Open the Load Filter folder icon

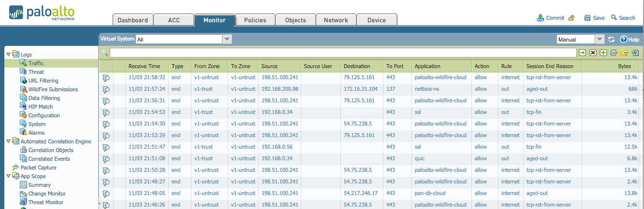pos(624,53)
